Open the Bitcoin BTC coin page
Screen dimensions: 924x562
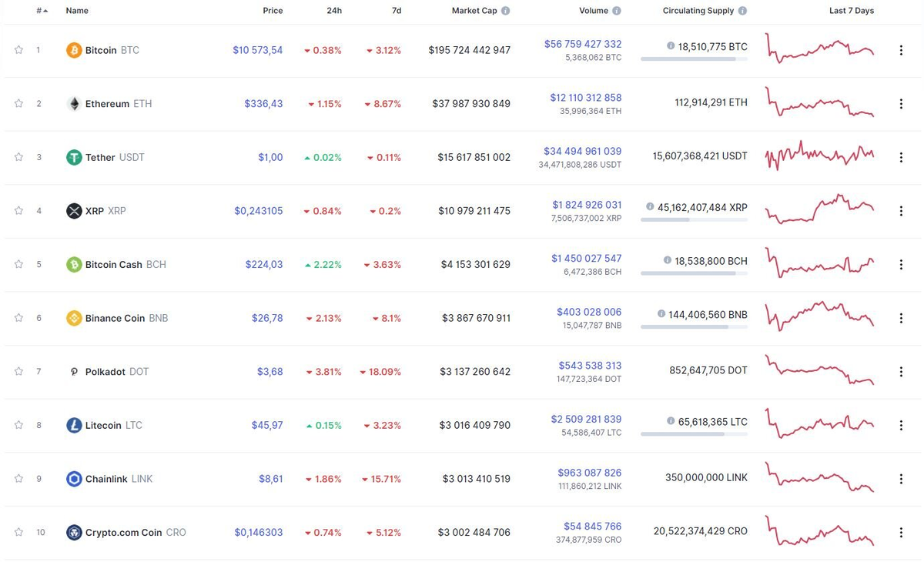112,50
